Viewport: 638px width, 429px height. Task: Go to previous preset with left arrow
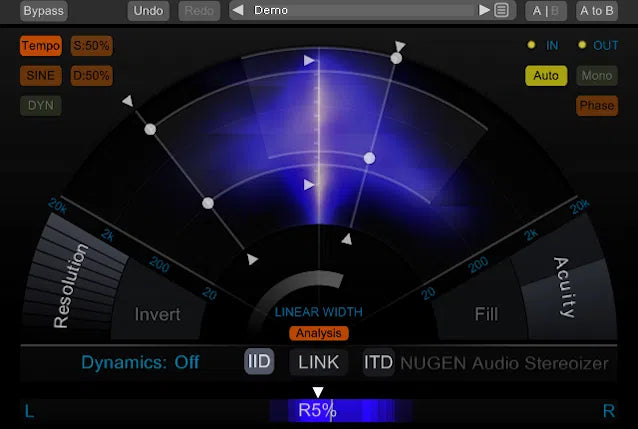click(239, 10)
